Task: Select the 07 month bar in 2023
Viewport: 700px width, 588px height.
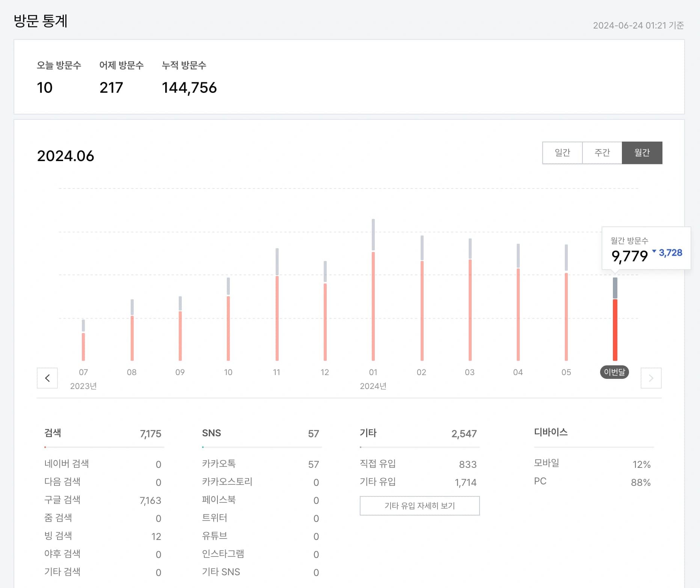Action: click(x=83, y=340)
